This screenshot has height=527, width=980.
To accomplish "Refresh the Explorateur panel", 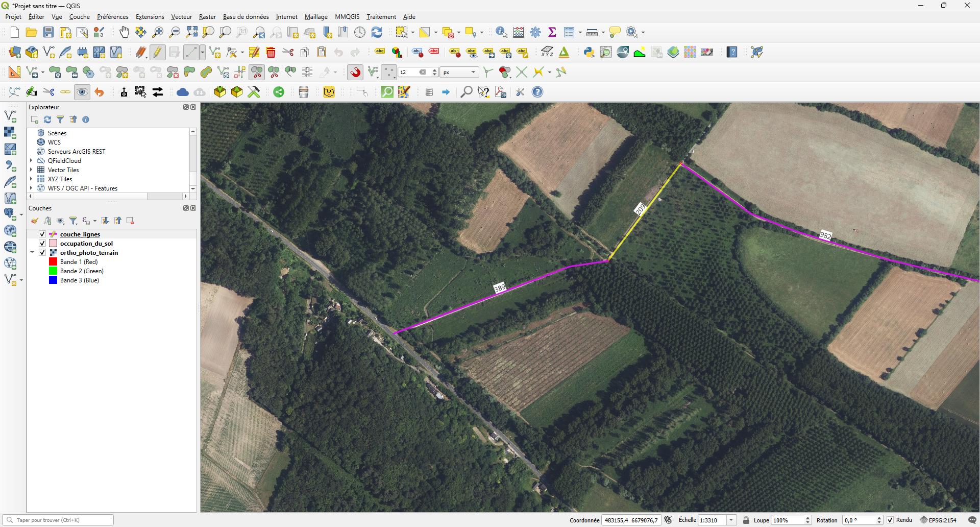I will pyautogui.click(x=47, y=119).
